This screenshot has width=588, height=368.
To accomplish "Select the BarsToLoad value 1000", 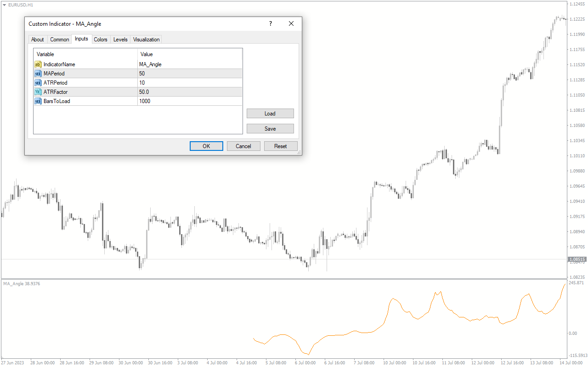I will tap(145, 101).
